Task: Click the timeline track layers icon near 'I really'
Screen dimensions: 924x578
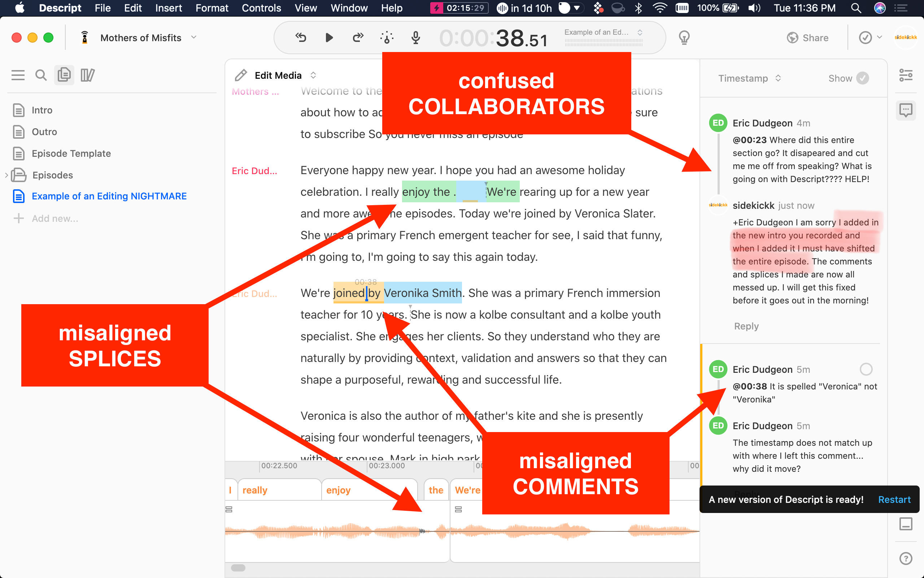Action: click(229, 509)
